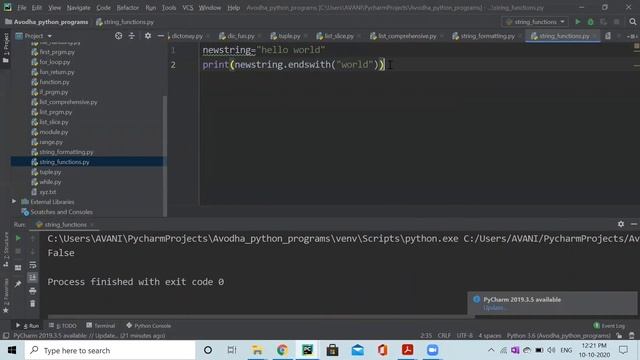The height and width of the screenshot is (360, 640).
Task: Click CRLF line separator in status bar
Action: coord(444,336)
